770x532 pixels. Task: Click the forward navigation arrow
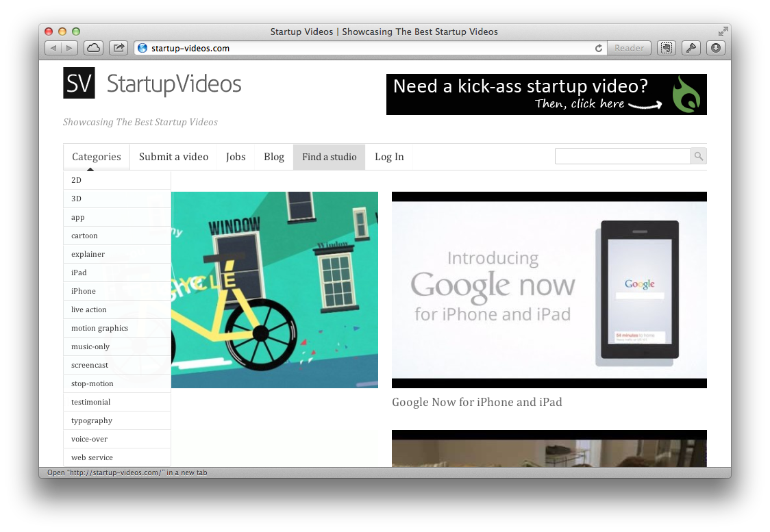(x=69, y=48)
